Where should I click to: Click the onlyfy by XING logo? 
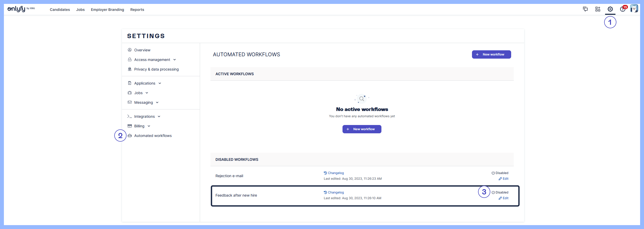pyautogui.click(x=21, y=9)
